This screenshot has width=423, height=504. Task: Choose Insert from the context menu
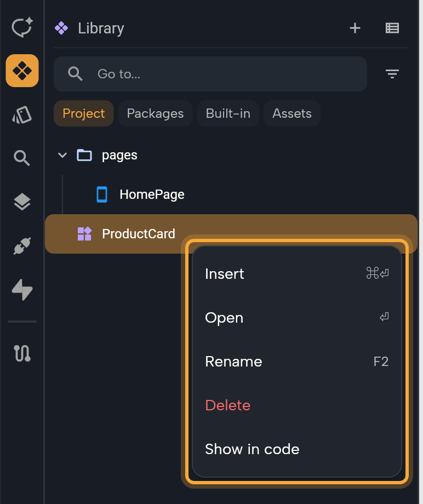(x=296, y=274)
